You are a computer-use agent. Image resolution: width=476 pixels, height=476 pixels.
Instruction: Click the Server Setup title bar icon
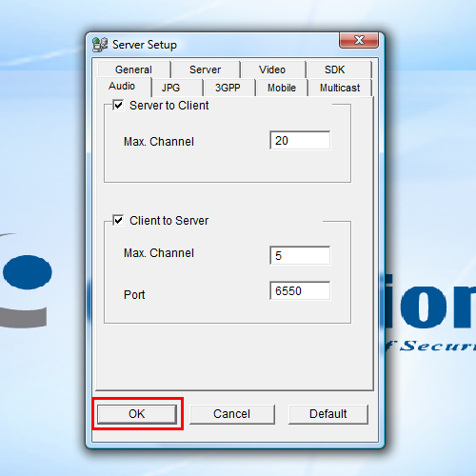100,45
